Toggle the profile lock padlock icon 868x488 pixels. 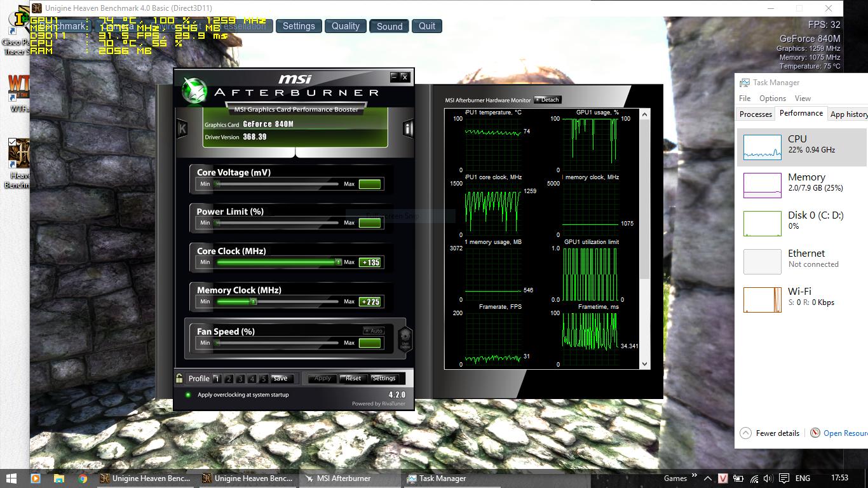coord(180,378)
